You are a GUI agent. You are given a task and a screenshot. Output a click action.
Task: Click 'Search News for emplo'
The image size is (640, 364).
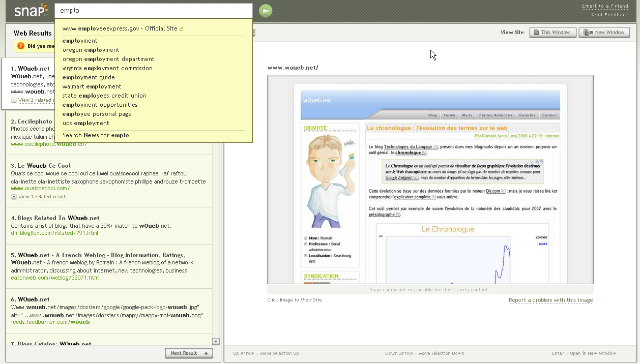[x=96, y=135]
